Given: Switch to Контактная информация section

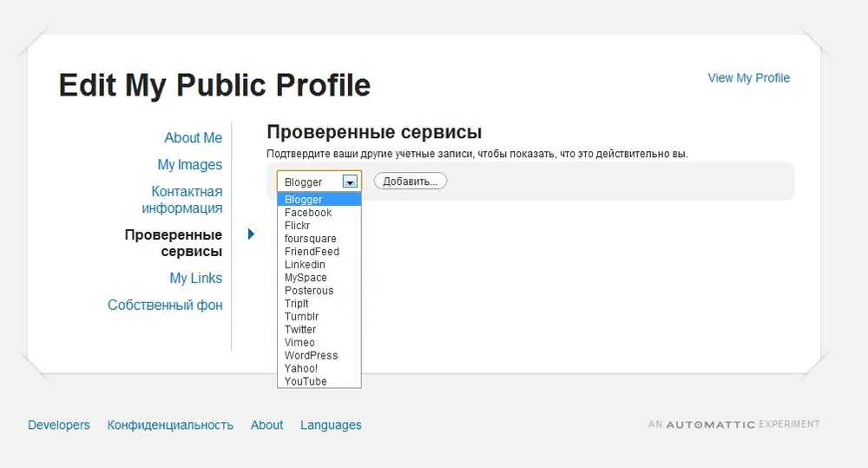Looking at the screenshot, I should pos(182,200).
